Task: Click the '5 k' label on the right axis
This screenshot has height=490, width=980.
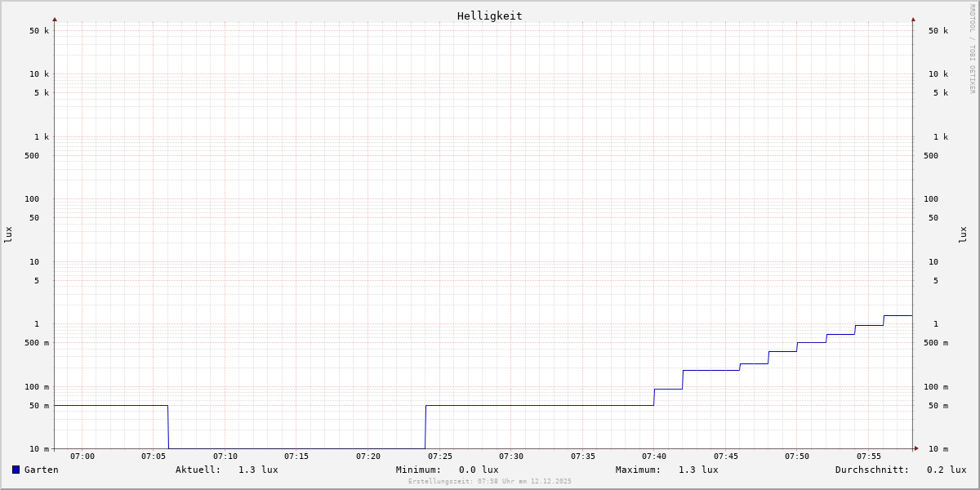Action: pyautogui.click(x=941, y=93)
